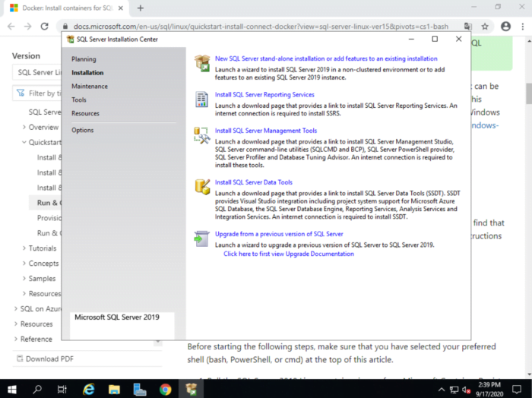Select Tools in the sidebar
532x398 pixels.
79,99
